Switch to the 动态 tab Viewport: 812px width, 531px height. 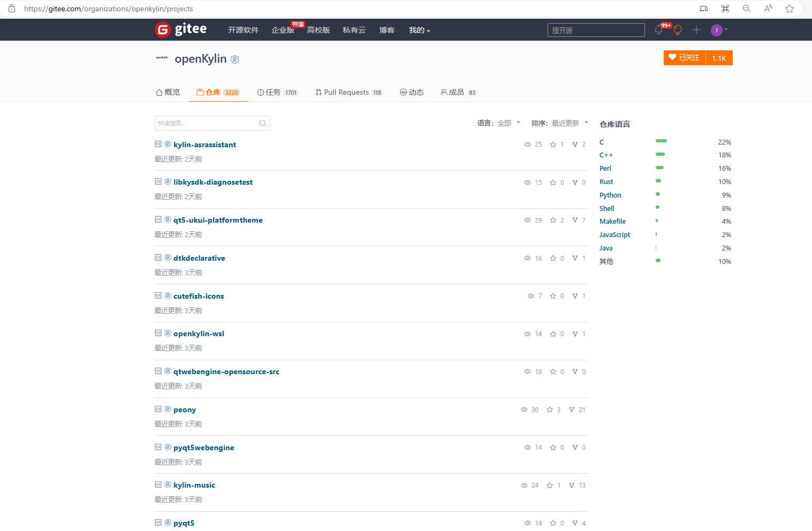[412, 92]
